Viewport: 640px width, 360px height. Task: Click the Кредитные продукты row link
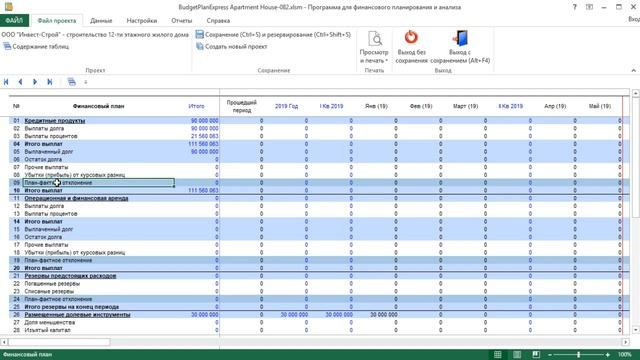click(x=55, y=120)
